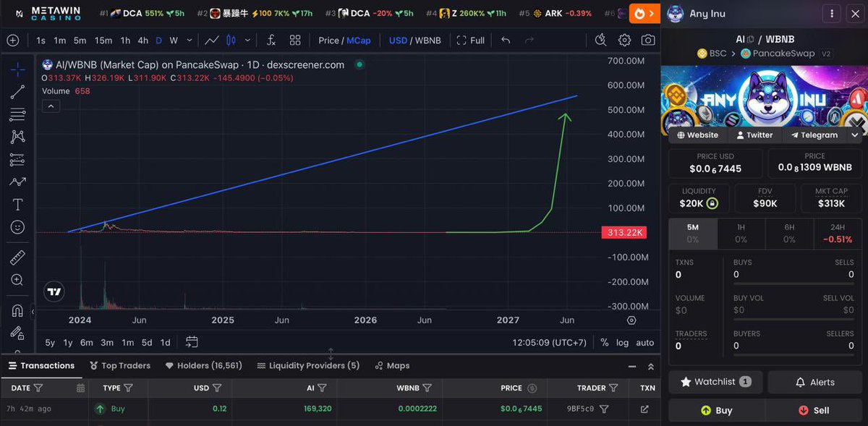Select the pattern drawing tool
Viewport: 868px width, 426px height.
(17, 137)
